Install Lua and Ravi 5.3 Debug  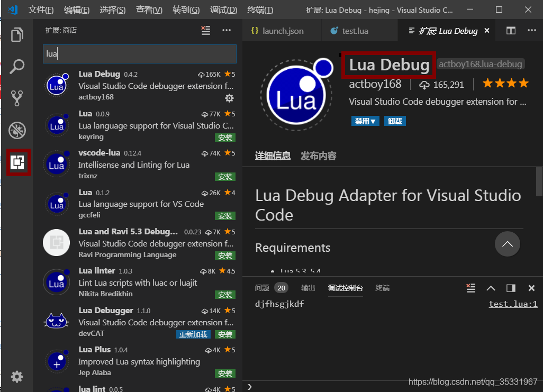tap(225, 256)
